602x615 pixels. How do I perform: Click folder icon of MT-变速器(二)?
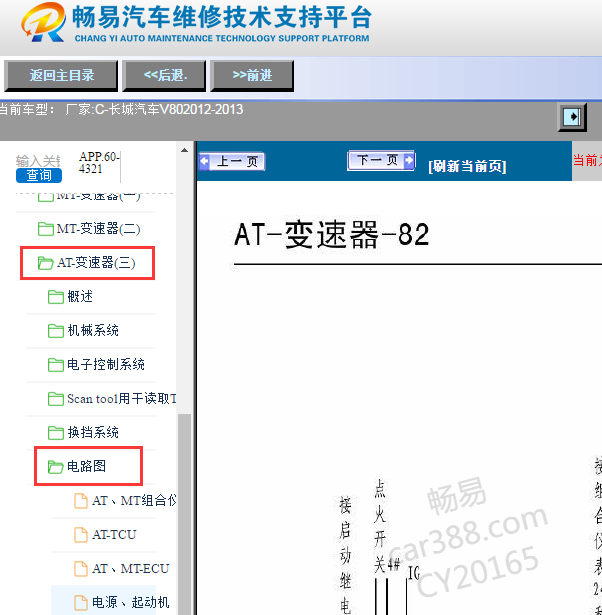pos(45,229)
